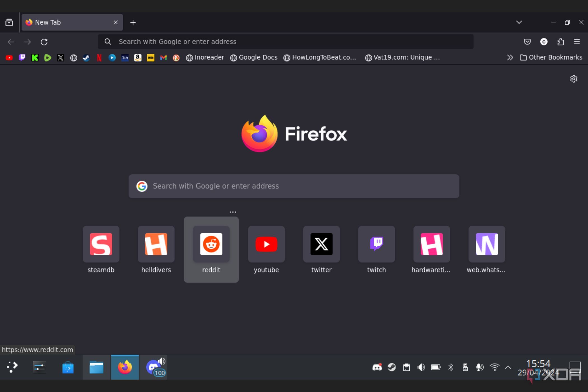Image resolution: width=588 pixels, height=392 pixels.
Task: Open Bluetooth settings in system tray
Action: (451, 367)
